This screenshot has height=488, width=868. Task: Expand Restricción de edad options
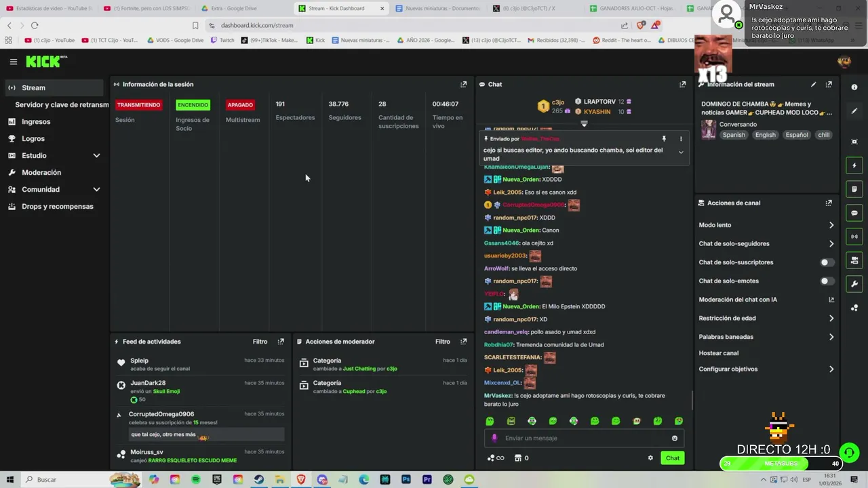(x=831, y=319)
